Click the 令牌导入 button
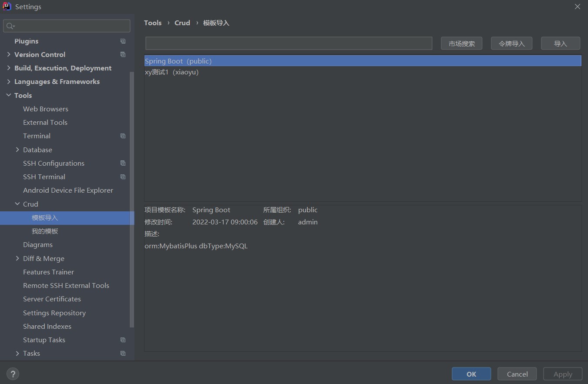This screenshot has width=588, height=384. (511, 43)
